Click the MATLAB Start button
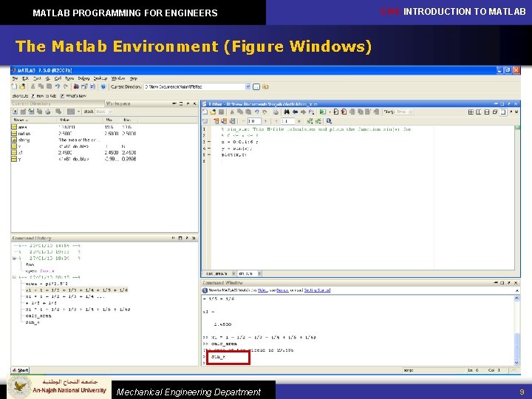Viewport: 532px width, 399px height. 21,370
